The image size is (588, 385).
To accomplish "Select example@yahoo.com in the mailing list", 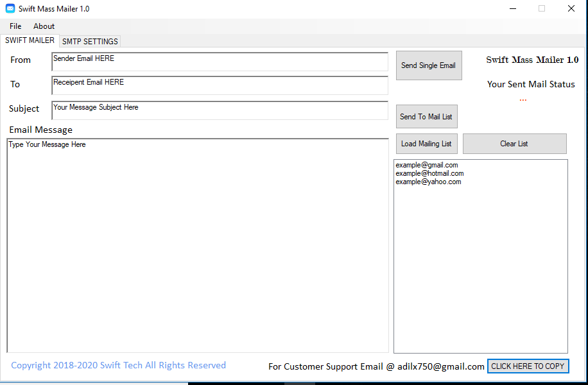I will pos(428,182).
